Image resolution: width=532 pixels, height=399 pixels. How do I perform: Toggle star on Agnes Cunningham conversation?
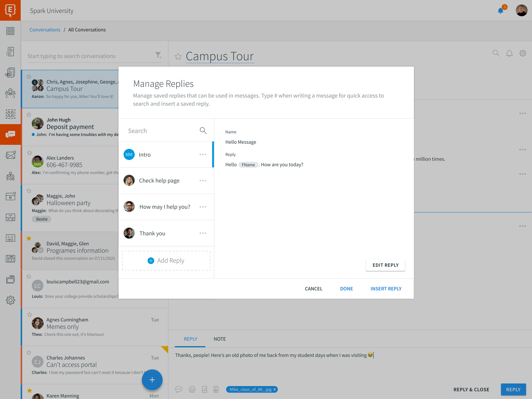(x=30, y=314)
